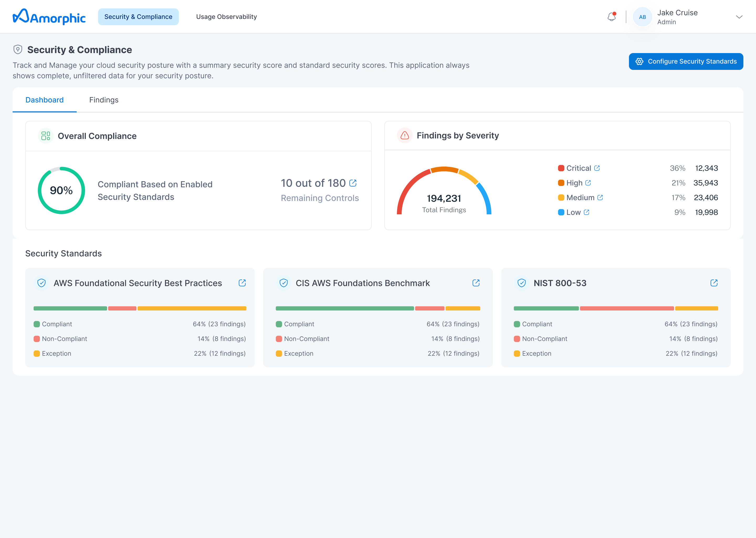Image resolution: width=756 pixels, height=538 pixels.
Task: Click Configure Security Standards button
Action: point(686,61)
